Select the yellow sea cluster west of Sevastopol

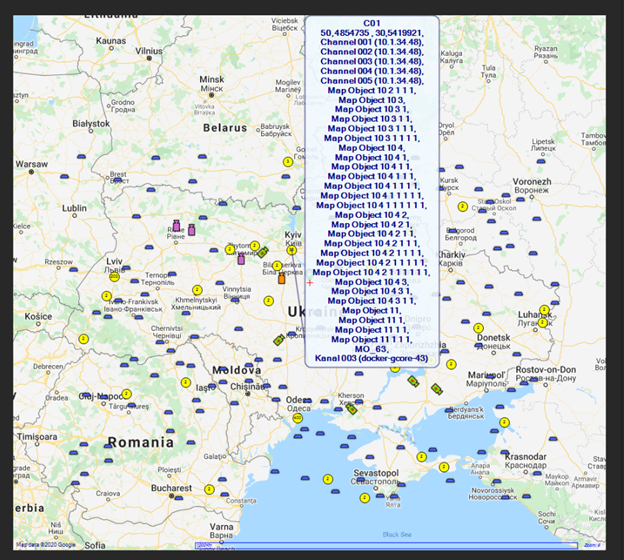[x=328, y=479]
